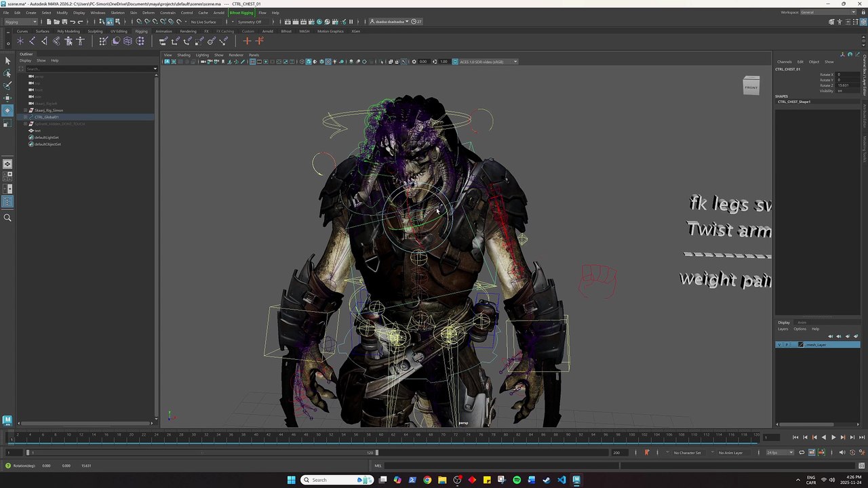Open the Layers menu in layer editor

pos(783,329)
